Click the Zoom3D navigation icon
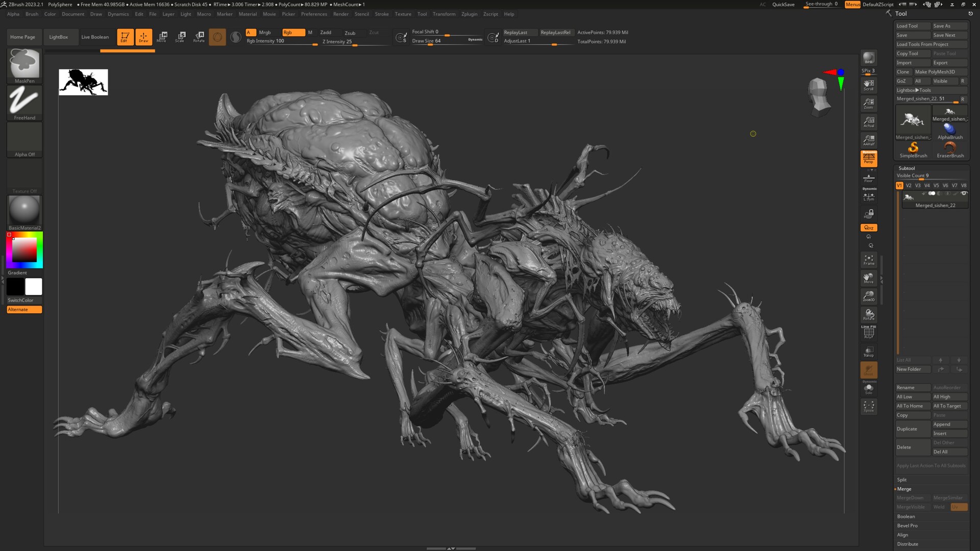Viewport: 980px width, 551px height. coord(868,296)
